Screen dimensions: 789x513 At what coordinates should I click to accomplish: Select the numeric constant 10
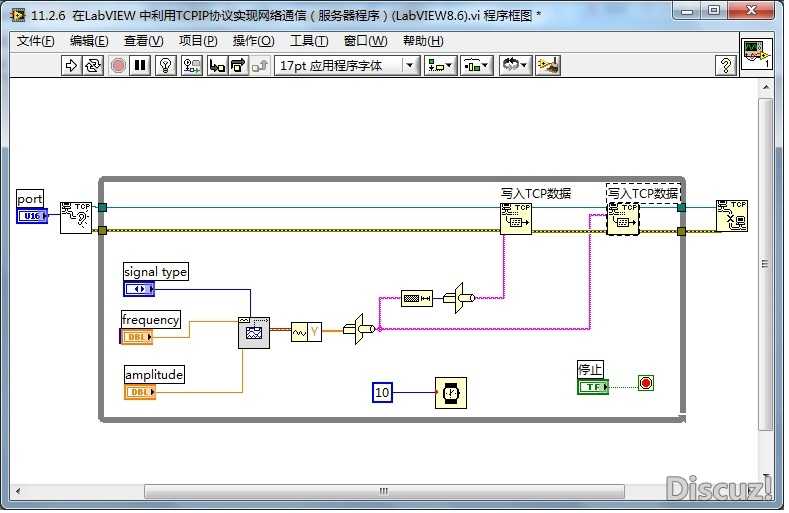(x=382, y=392)
